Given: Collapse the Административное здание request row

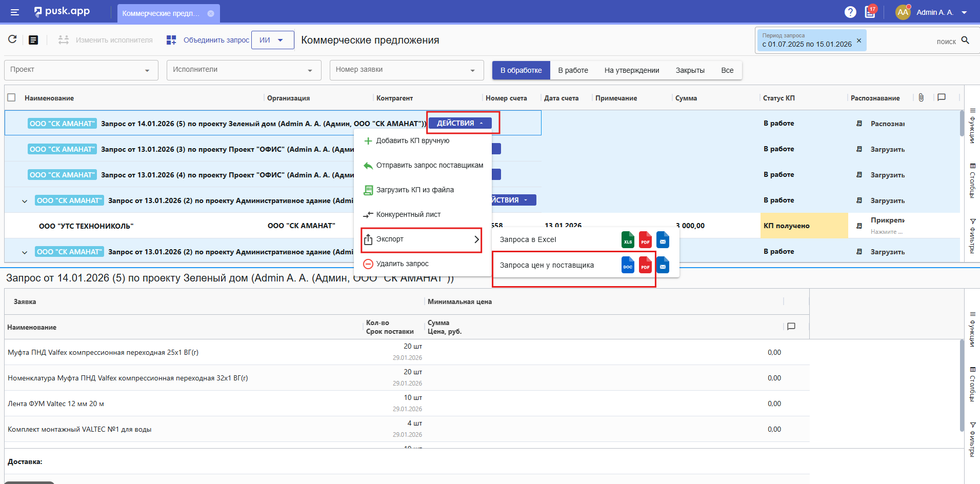Looking at the screenshot, I should click(x=25, y=201).
